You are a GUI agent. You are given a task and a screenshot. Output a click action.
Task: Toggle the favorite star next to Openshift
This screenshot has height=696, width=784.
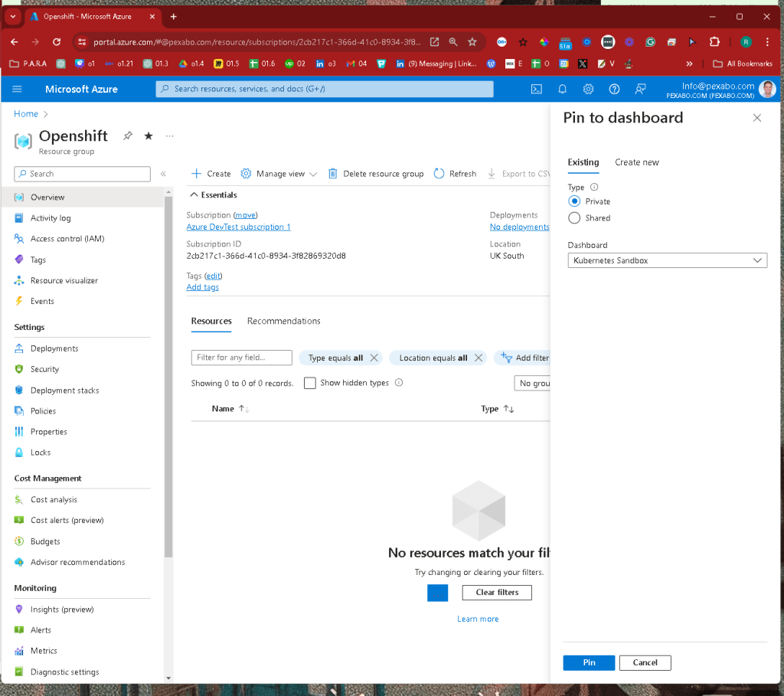[x=149, y=136]
